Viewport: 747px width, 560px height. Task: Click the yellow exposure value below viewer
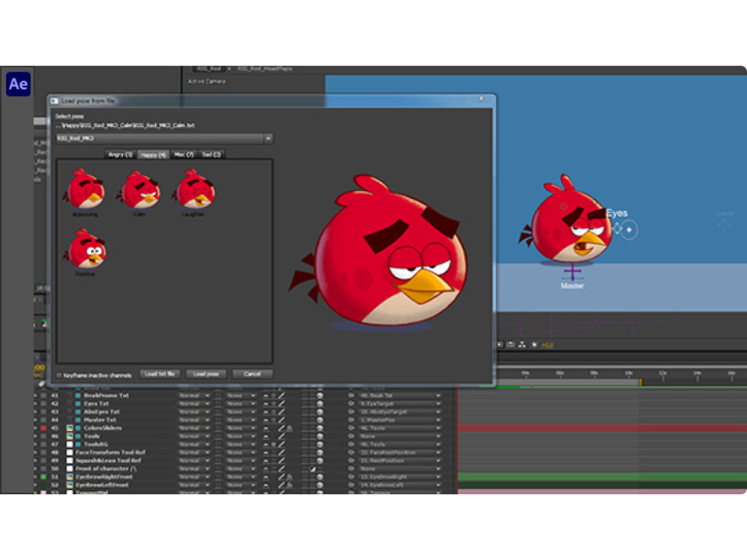(x=548, y=345)
